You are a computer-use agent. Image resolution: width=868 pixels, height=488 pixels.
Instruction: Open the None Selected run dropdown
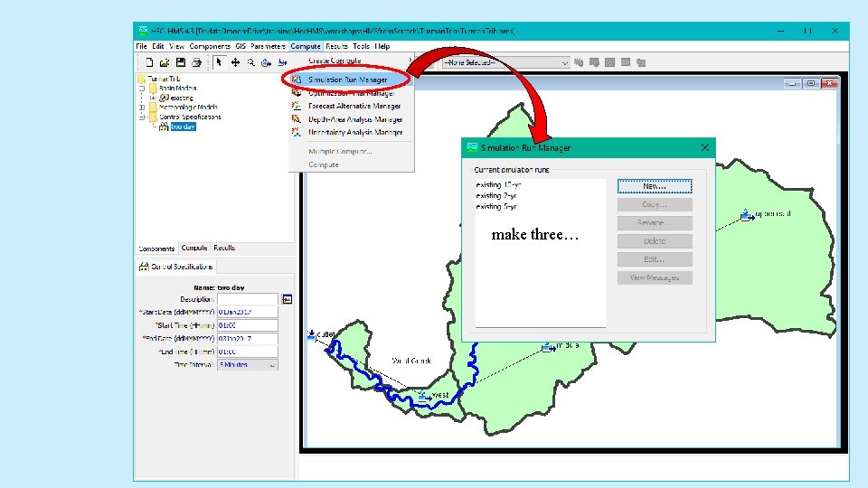click(505, 62)
